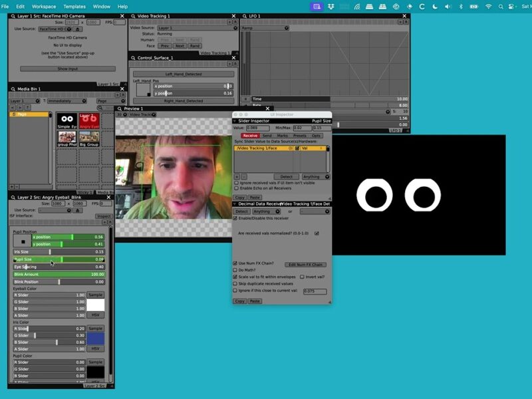The width and height of the screenshot is (532, 399).
Task: Select the Angry Eyeball clip thumbnail
Action: tap(88, 120)
